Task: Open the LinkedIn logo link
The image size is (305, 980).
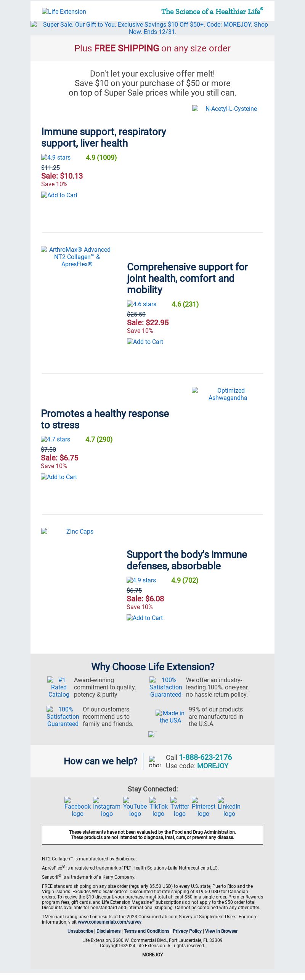Action: 229,807
